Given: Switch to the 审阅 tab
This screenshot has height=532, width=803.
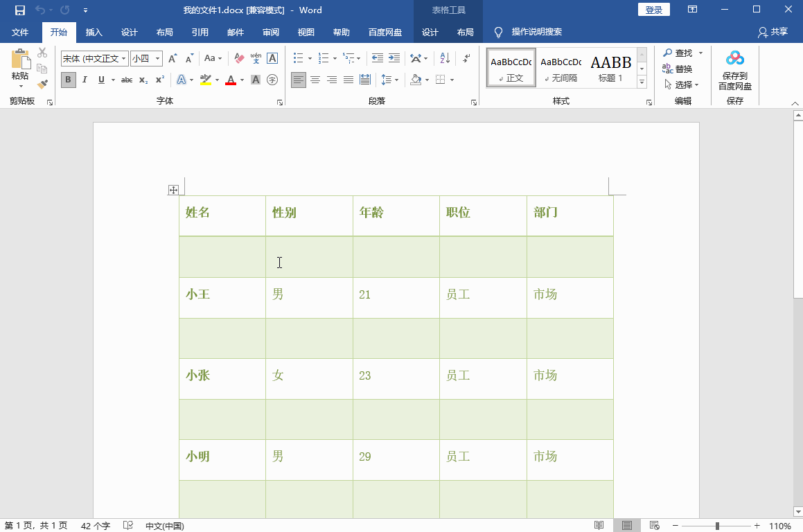Looking at the screenshot, I should click(270, 33).
